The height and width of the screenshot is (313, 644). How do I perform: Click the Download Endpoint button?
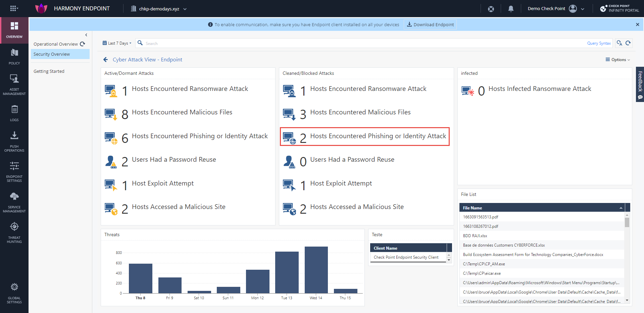[x=430, y=24]
